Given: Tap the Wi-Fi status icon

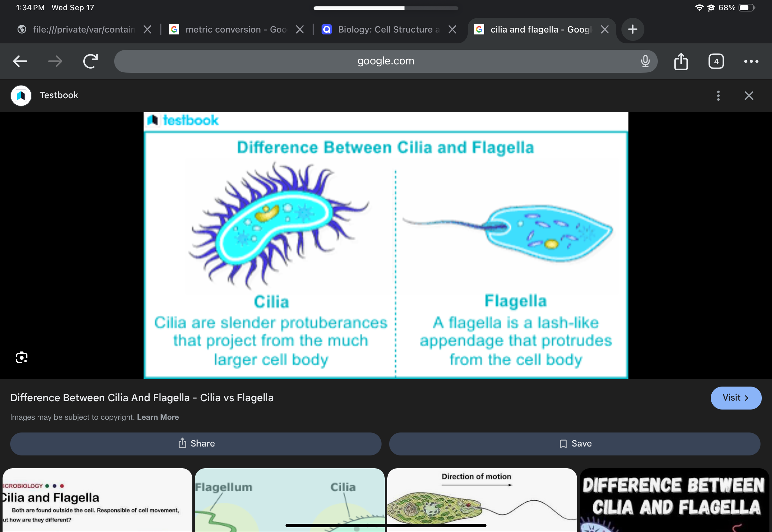Looking at the screenshot, I should pos(699,8).
